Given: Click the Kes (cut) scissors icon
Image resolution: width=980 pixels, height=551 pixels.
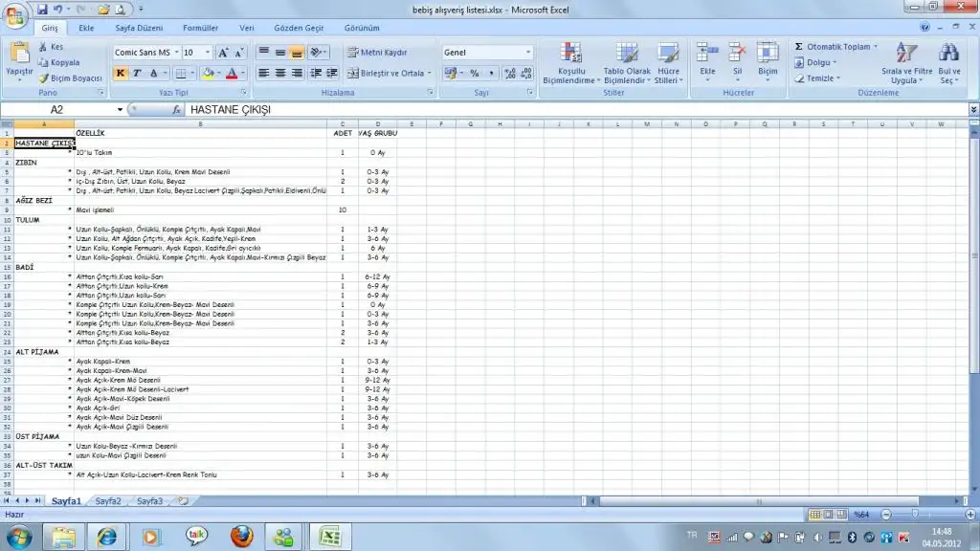Looking at the screenshot, I should click(44, 46).
